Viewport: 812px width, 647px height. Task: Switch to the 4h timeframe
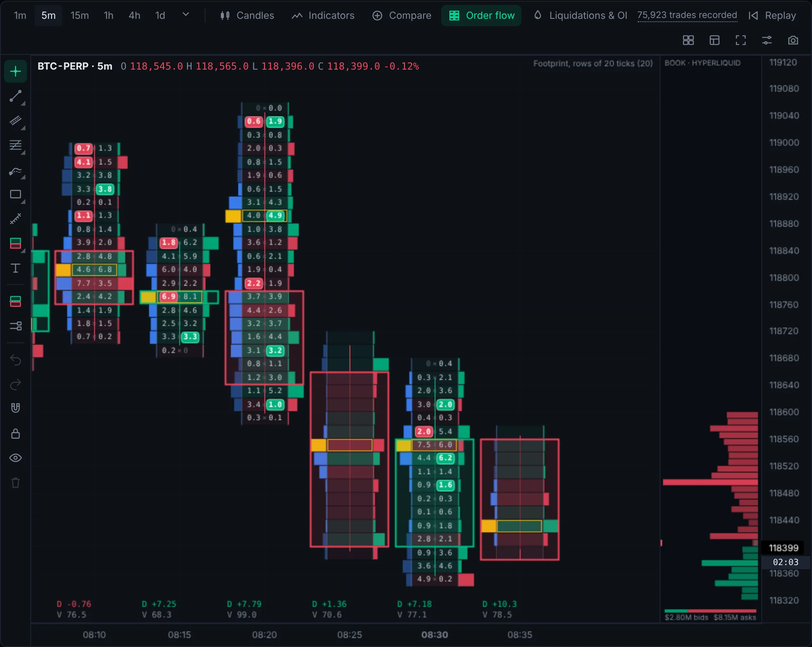[135, 16]
